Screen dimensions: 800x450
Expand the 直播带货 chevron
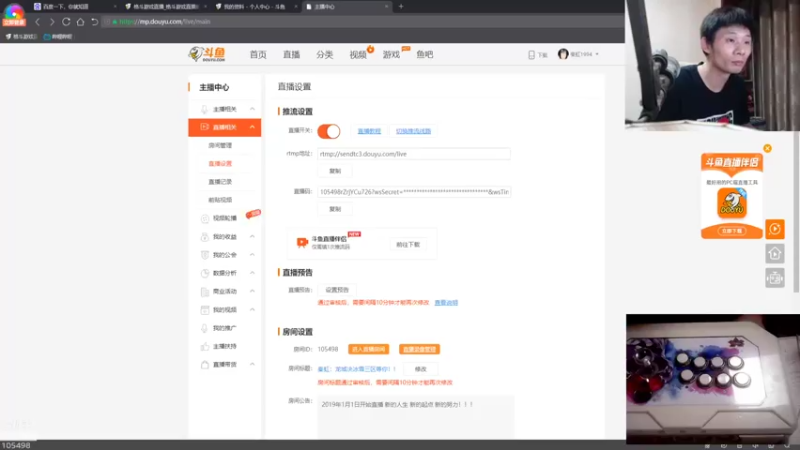(x=252, y=365)
